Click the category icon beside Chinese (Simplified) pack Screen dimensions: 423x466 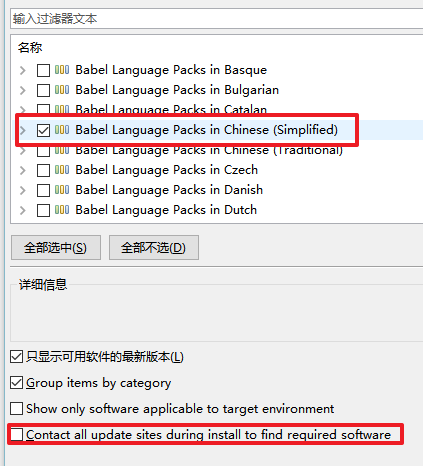(62, 130)
